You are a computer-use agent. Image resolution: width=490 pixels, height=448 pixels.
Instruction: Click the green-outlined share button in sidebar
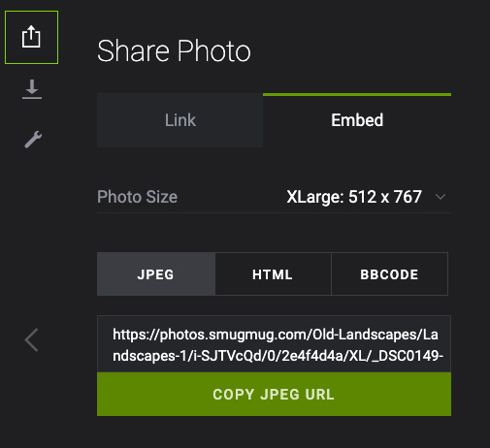[x=31, y=37]
